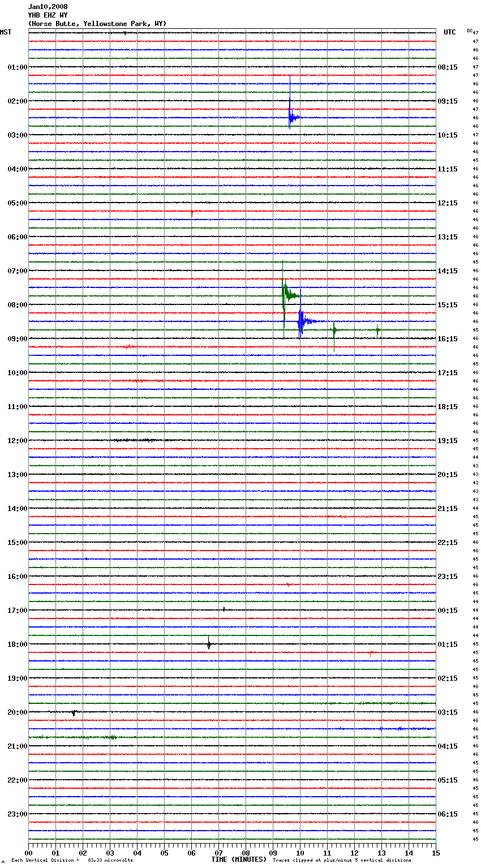Click the 10:15 UTC time label
The image size is (481, 868).
pyautogui.click(x=448, y=135)
